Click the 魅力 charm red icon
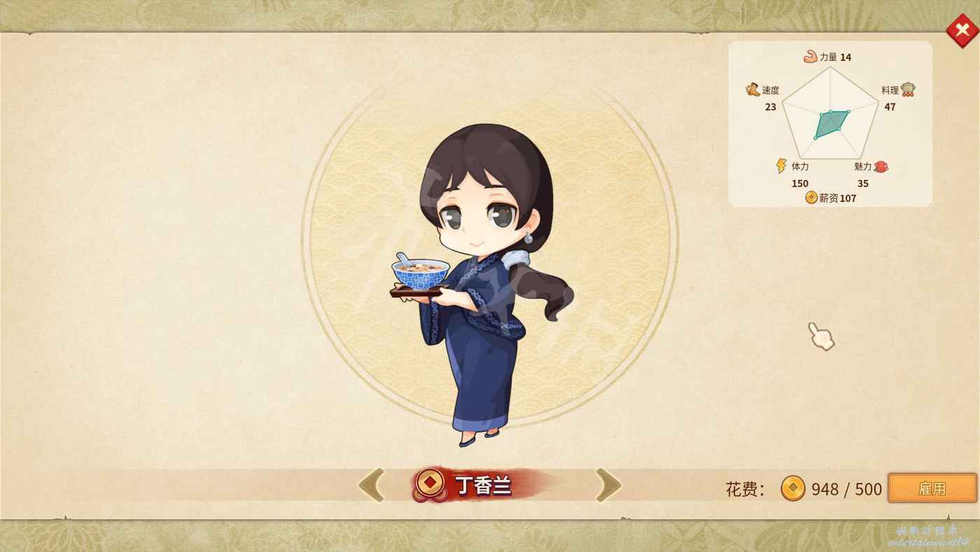Image resolution: width=980 pixels, height=552 pixels. click(x=881, y=167)
